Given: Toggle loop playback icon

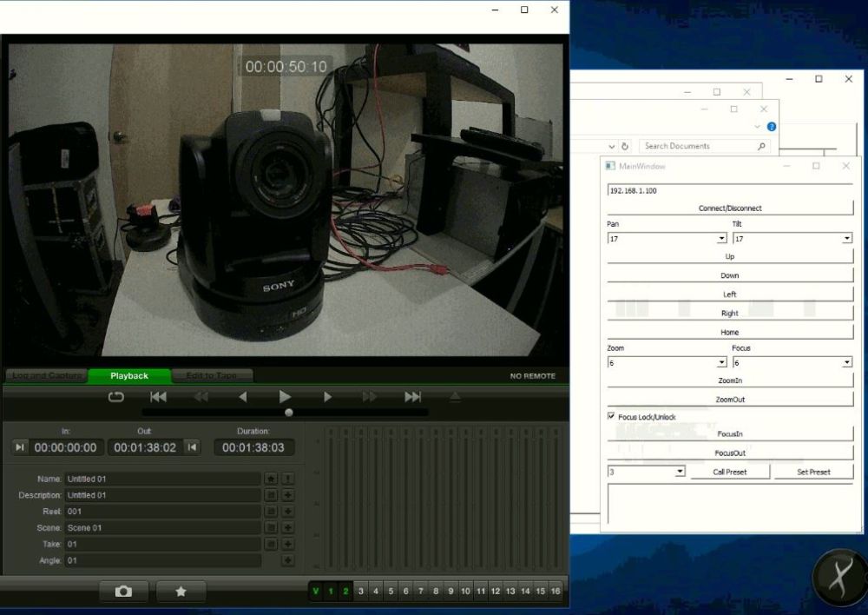Looking at the screenshot, I should [115, 397].
